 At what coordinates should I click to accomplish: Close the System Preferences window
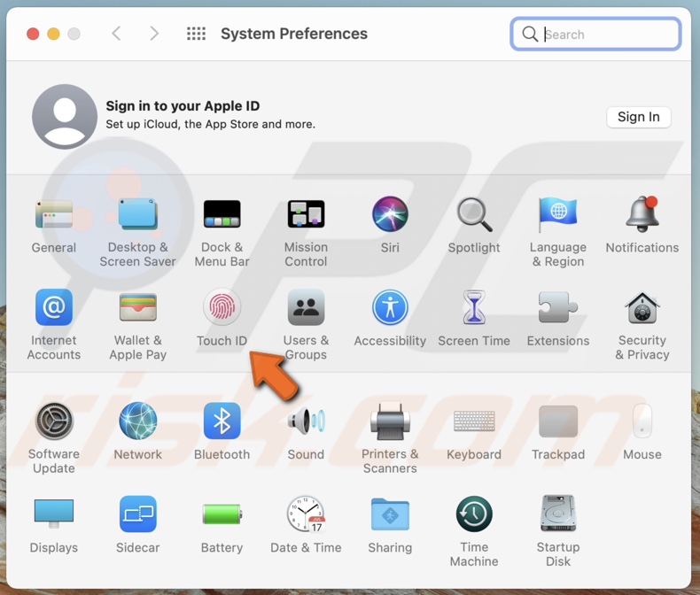33,34
